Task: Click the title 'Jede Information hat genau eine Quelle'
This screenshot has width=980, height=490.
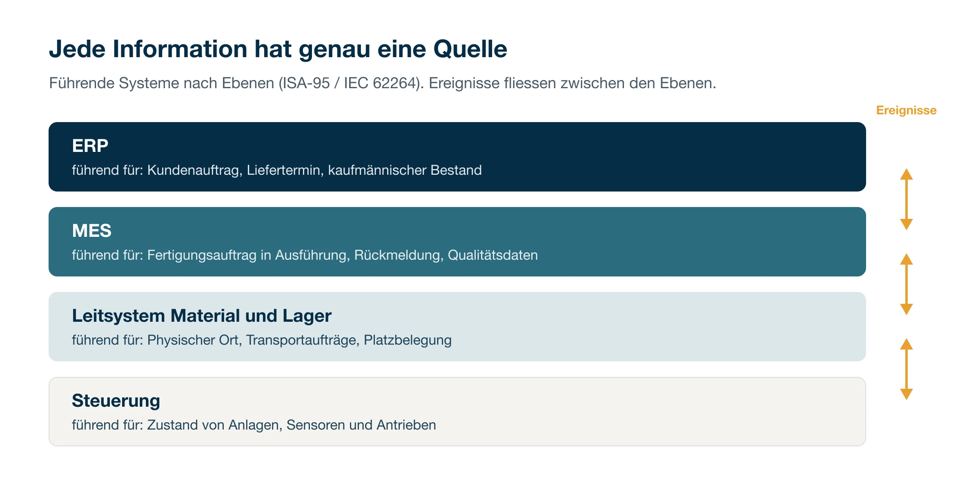Action: 278,49
